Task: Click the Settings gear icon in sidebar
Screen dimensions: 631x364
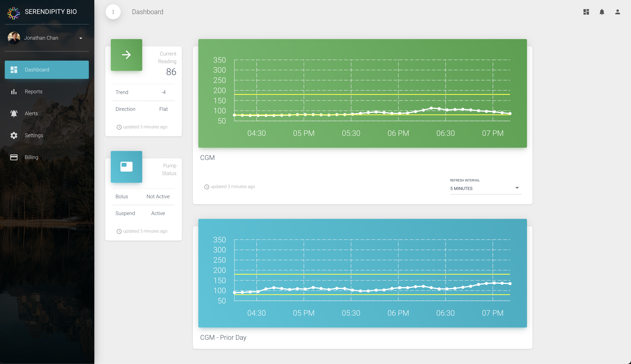Action: (x=14, y=135)
